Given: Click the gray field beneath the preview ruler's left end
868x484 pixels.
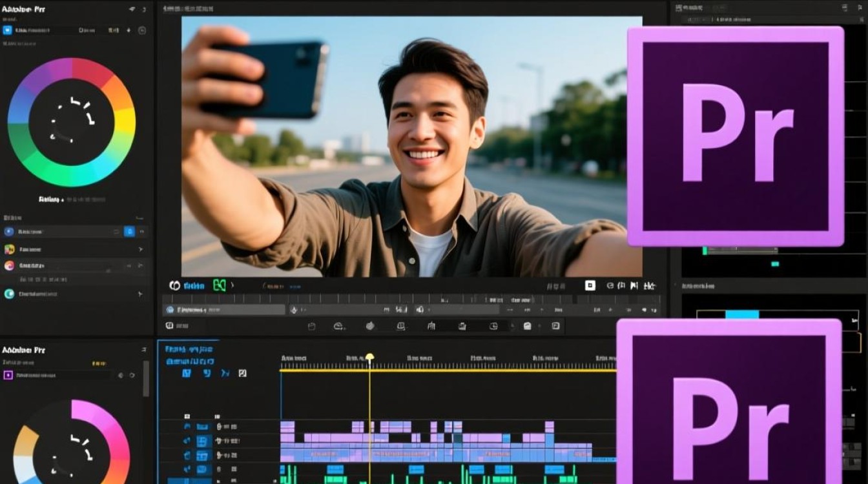Looking at the screenshot, I should tap(223, 310).
